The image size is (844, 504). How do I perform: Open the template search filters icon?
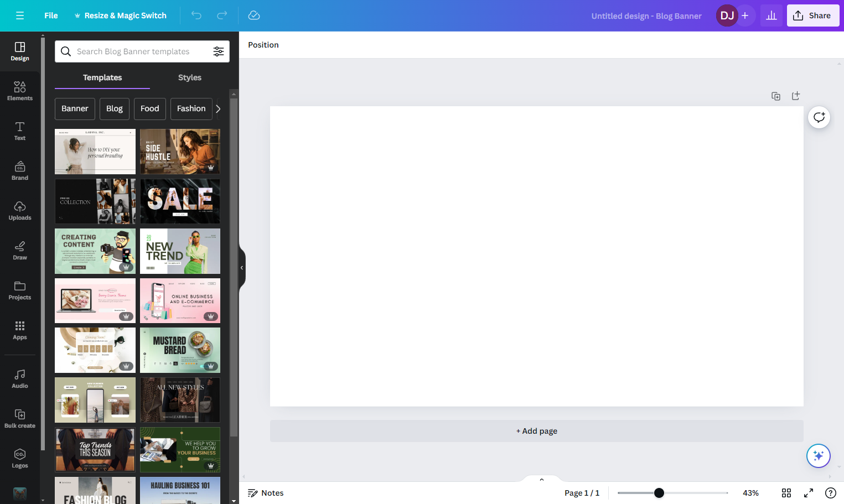219,51
